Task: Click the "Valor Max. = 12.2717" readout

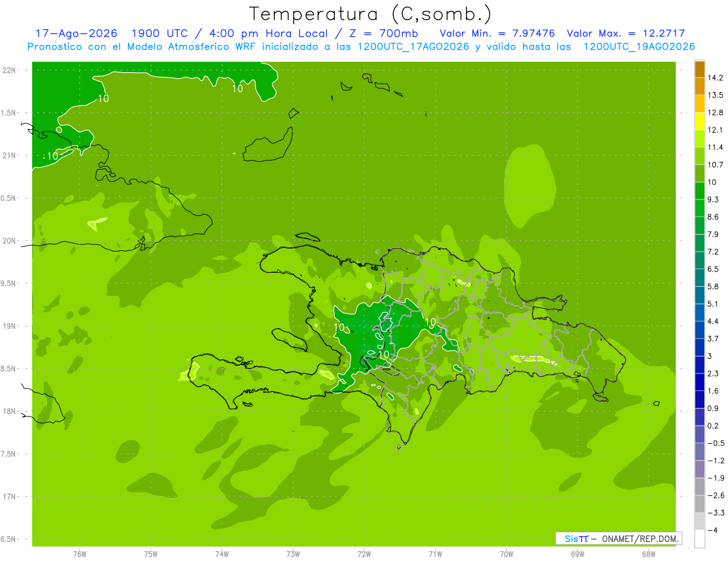Action: 626,33
